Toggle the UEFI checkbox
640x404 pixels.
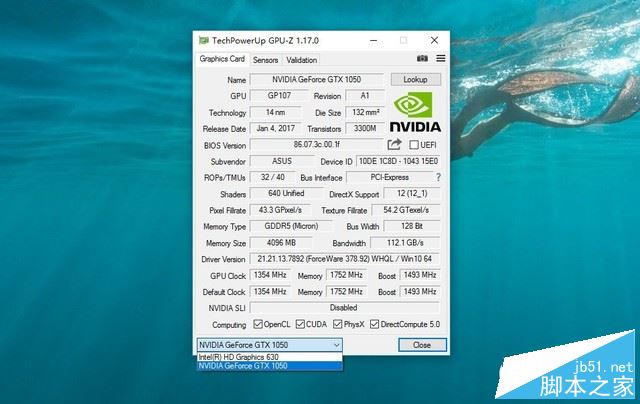click(414, 144)
